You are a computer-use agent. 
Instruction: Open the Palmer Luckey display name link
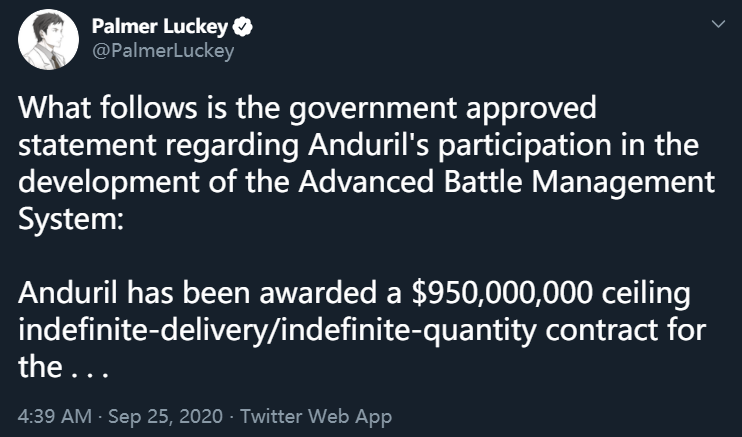point(159,27)
